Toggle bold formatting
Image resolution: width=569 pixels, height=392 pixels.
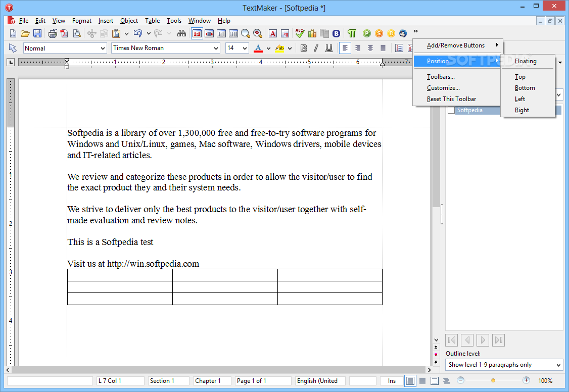(304, 48)
